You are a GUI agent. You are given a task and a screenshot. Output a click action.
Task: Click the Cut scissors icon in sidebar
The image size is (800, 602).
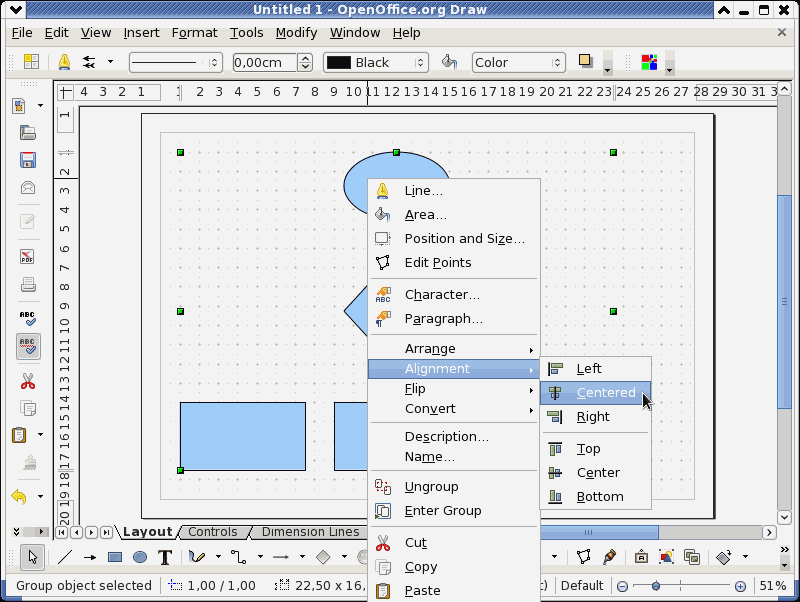coord(28,381)
